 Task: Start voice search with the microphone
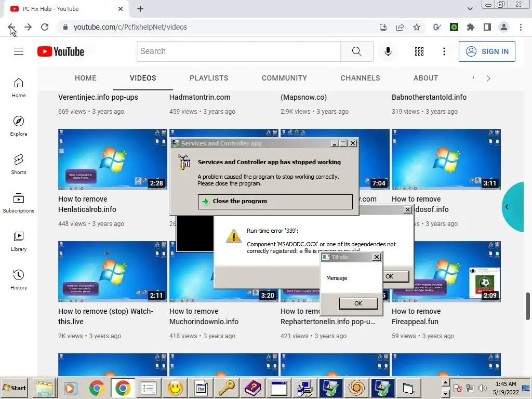pyautogui.click(x=388, y=51)
